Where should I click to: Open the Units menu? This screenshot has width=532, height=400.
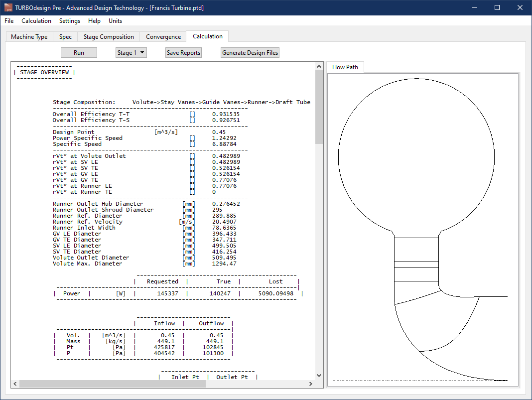(x=115, y=21)
